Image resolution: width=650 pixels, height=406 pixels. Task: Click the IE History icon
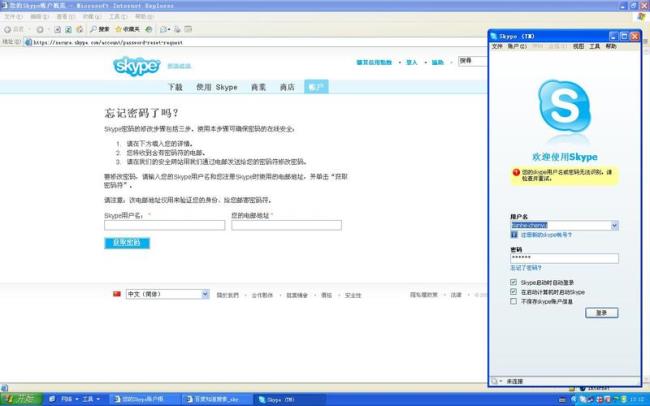(148, 29)
